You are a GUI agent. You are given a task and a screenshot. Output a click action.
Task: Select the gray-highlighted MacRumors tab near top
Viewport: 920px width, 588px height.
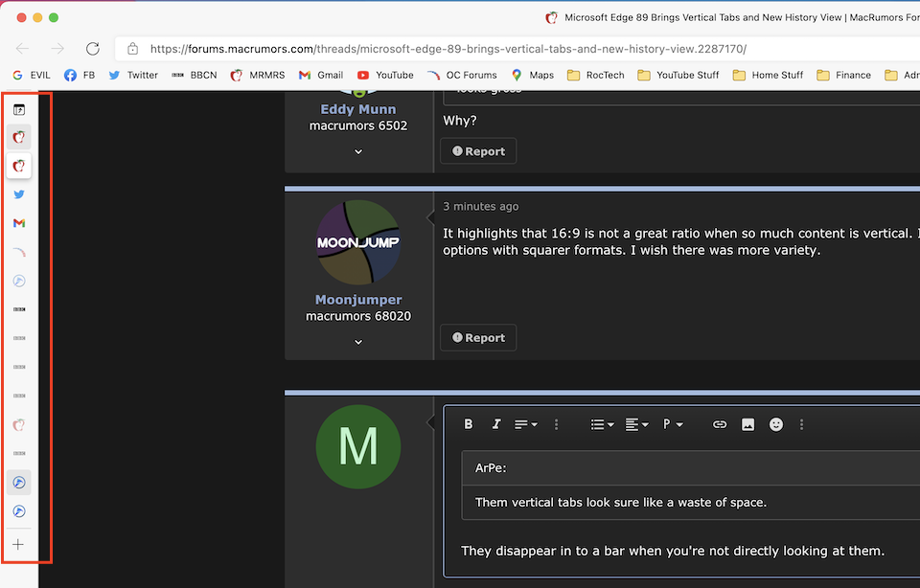19,137
